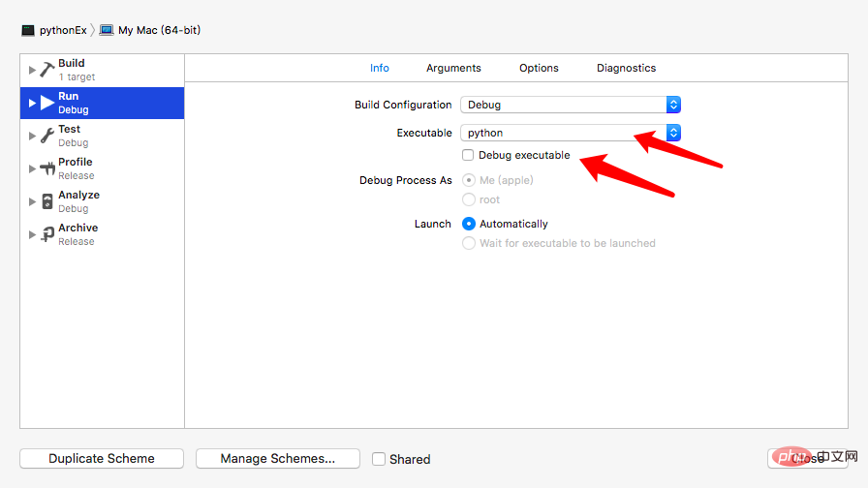Open the Build Configuration dropdown
The width and height of the screenshot is (868, 488).
tap(572, 105)
